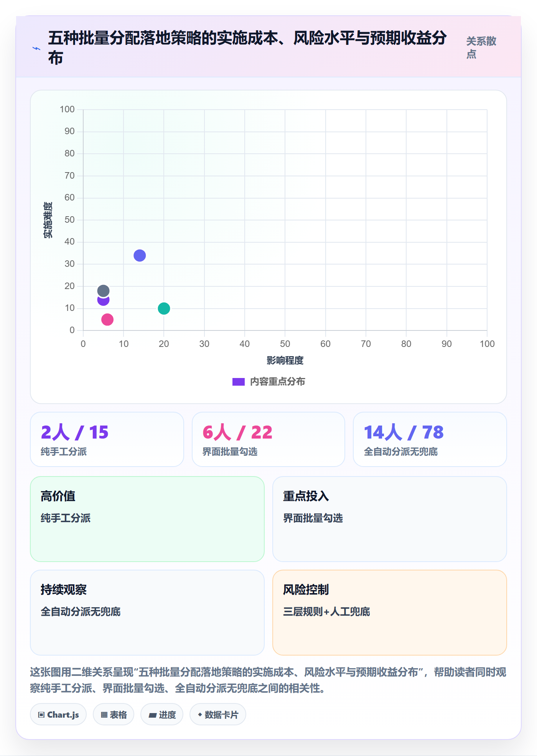Click the 数据卡片 chip's diamond icon

coord(200,715)
